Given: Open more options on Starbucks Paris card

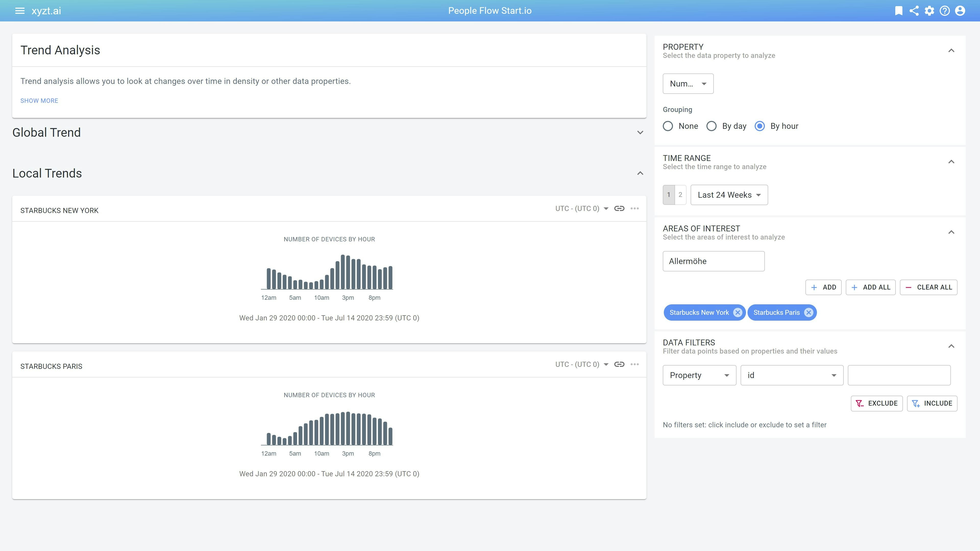Looking at the screenshot, I should coord(634,364).
